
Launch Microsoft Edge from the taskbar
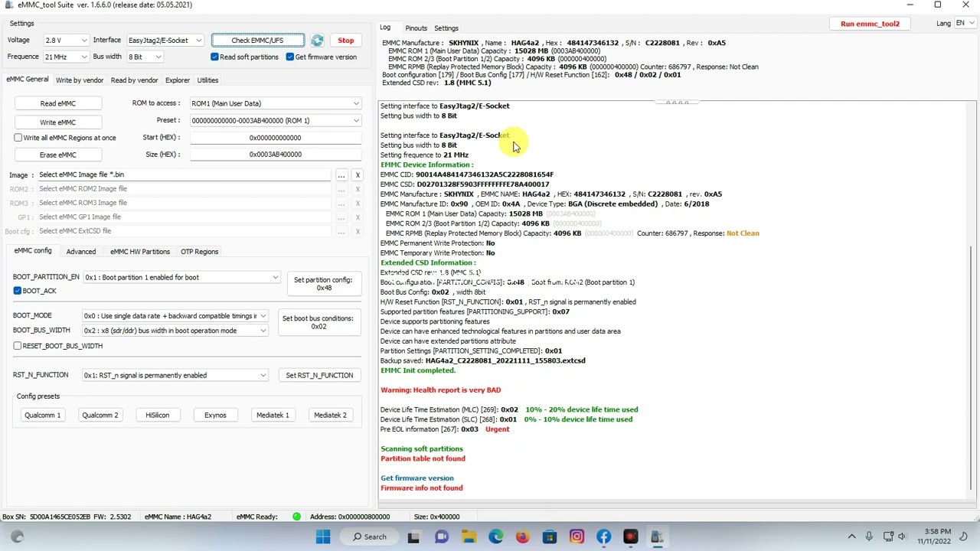[x=496, y=536]
